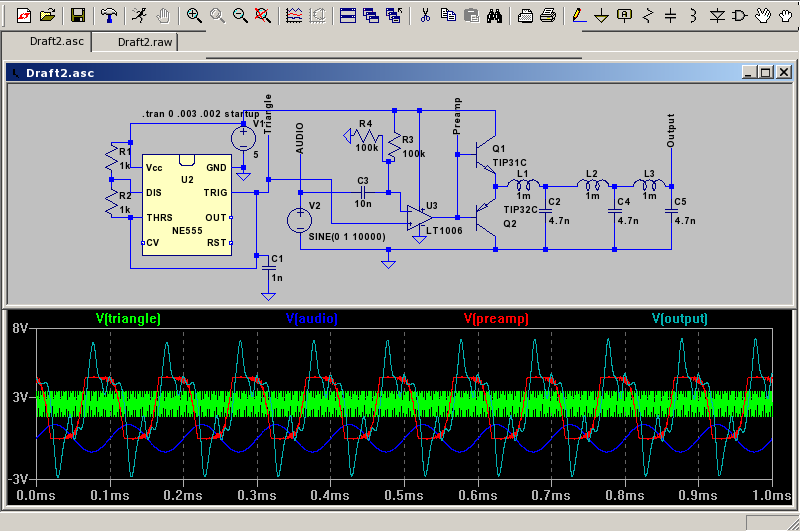Click the LT1006 op-amp label

(444, 231)
